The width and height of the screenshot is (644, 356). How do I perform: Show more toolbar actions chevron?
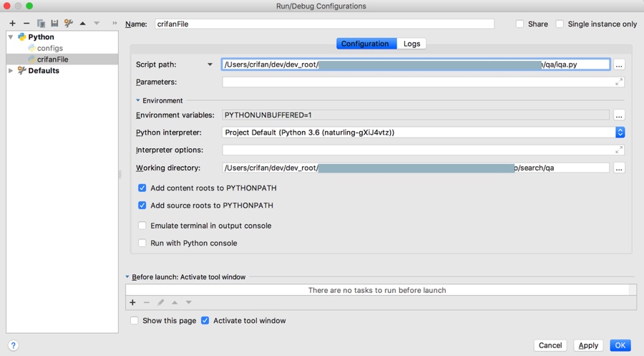pos(114,24)
